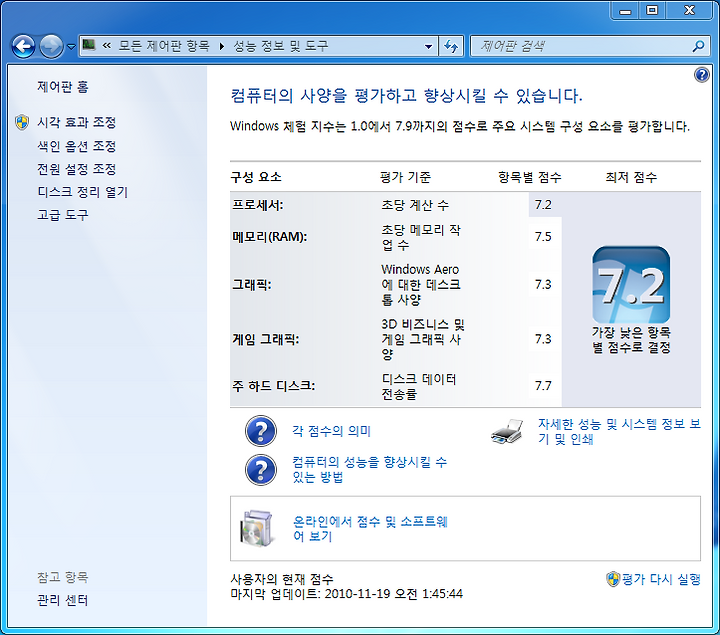Image resolution: width=720 pixels, height=635 pixels.
Task: Click the search magnifier icon
Action: pos(698,46)
